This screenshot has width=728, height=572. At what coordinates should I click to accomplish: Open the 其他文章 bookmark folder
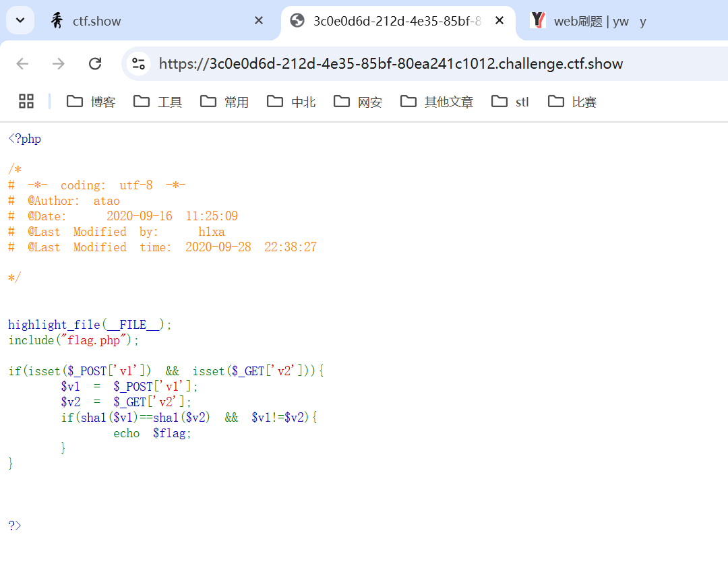pos(436,102)
